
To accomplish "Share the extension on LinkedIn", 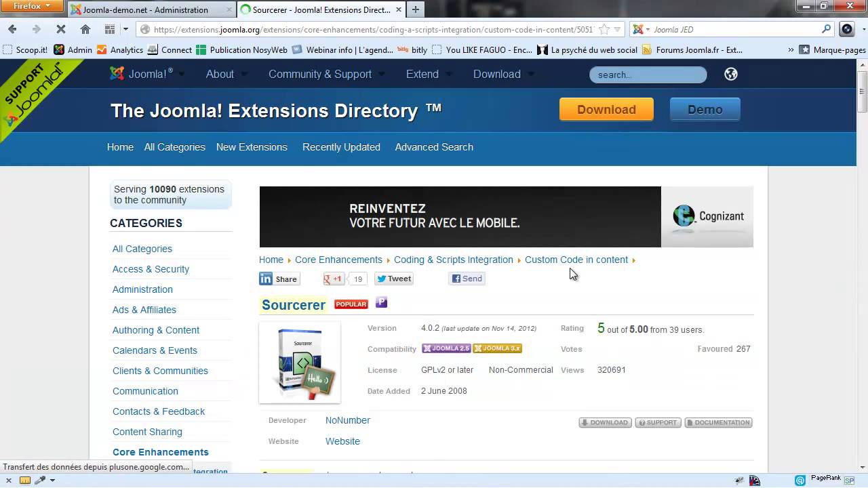I will 279,279.
